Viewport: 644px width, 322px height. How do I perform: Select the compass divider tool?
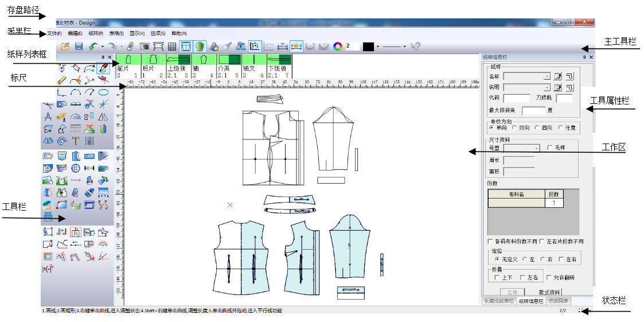(48, 117)
